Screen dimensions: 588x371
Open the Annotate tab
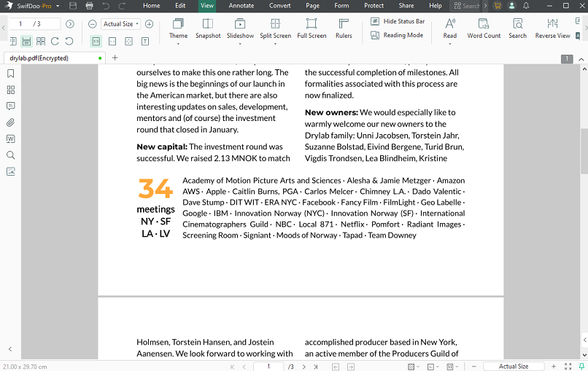pos(241,6)
